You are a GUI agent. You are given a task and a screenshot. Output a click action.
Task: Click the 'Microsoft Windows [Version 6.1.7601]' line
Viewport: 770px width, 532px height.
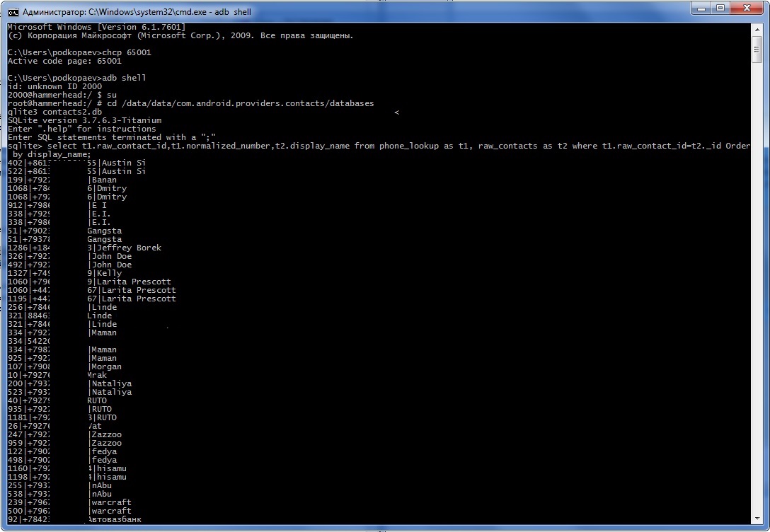click(x=97, y=27)
